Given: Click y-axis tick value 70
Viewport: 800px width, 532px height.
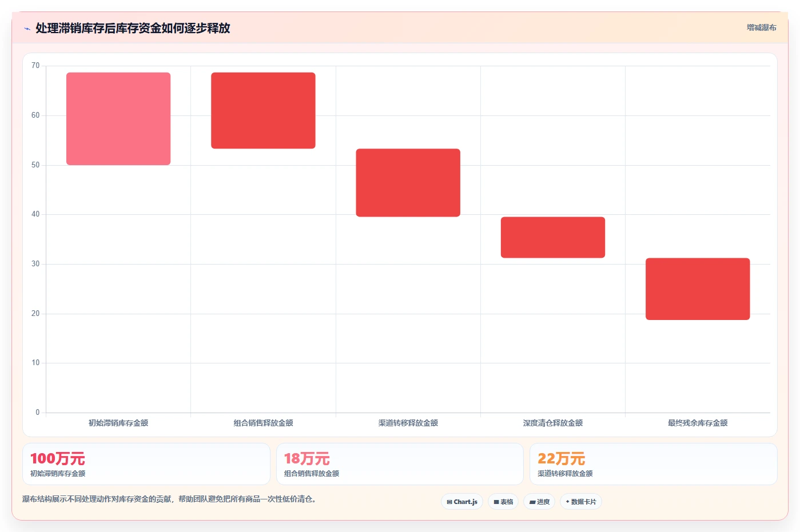Looking at the screenshot, I should [x=35, y=66].
